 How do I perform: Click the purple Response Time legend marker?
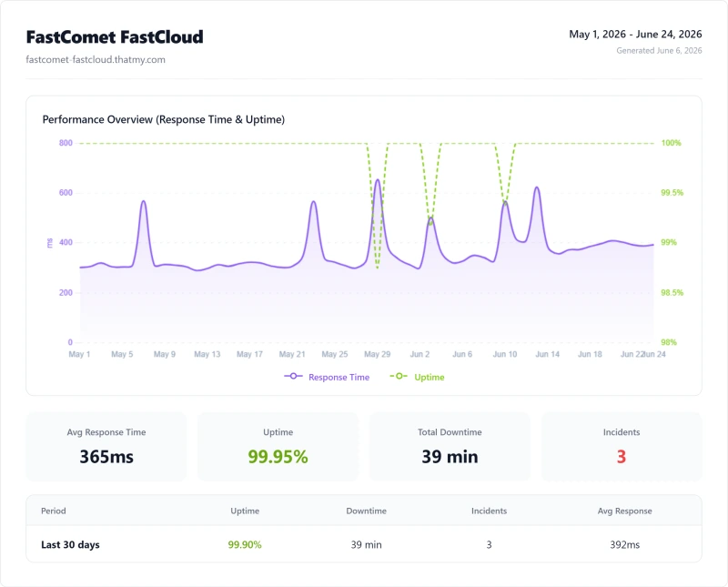click(293, 376)
